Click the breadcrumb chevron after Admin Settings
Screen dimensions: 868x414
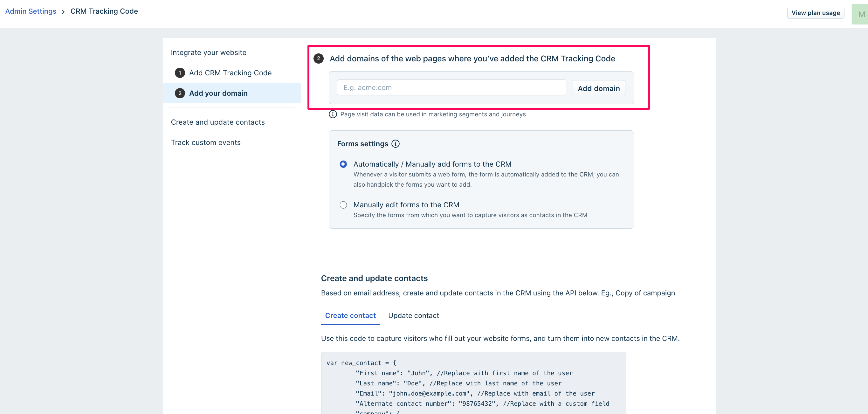pyautogui.click(x=63, y=12)
